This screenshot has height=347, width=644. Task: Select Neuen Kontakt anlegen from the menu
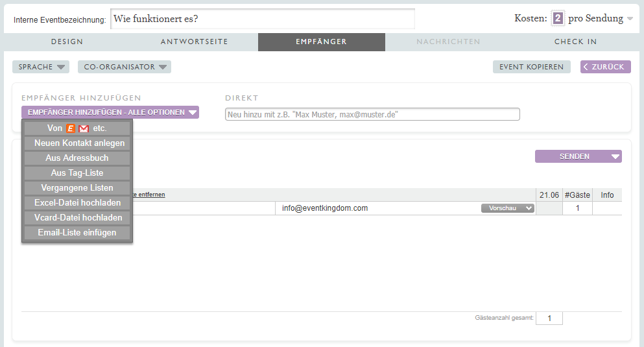coord(77,143)
